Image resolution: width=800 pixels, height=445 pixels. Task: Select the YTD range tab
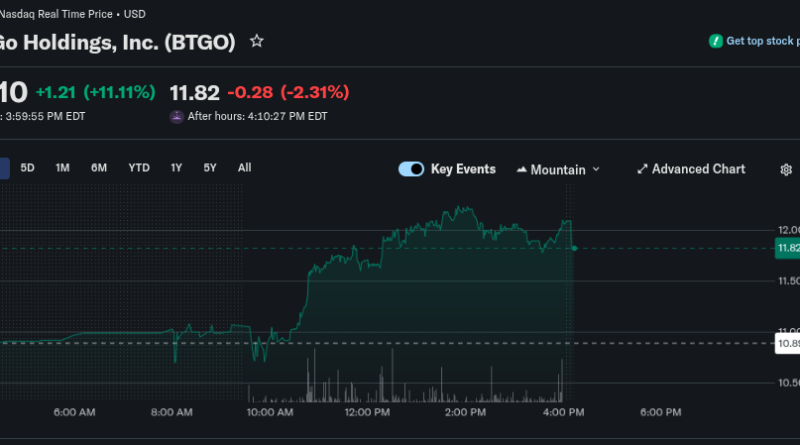point(139,168)
